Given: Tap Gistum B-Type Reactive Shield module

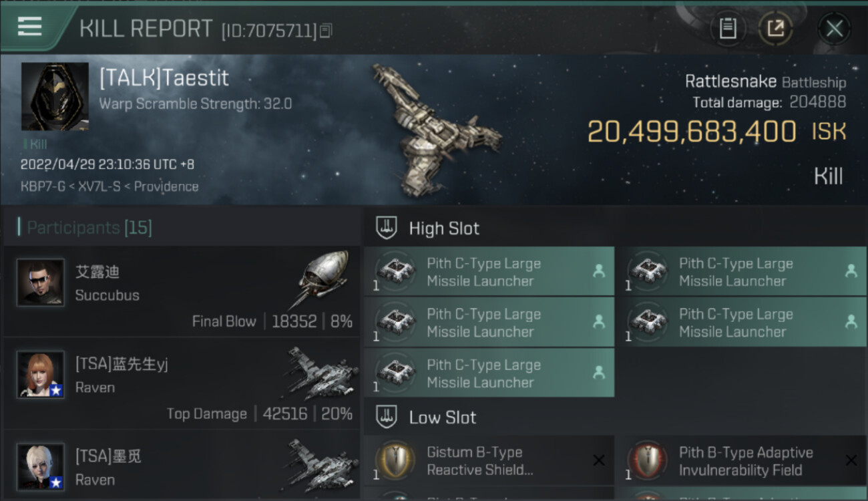Looking at the screenshot, I should pyautogui.click(x=489, y=461).
